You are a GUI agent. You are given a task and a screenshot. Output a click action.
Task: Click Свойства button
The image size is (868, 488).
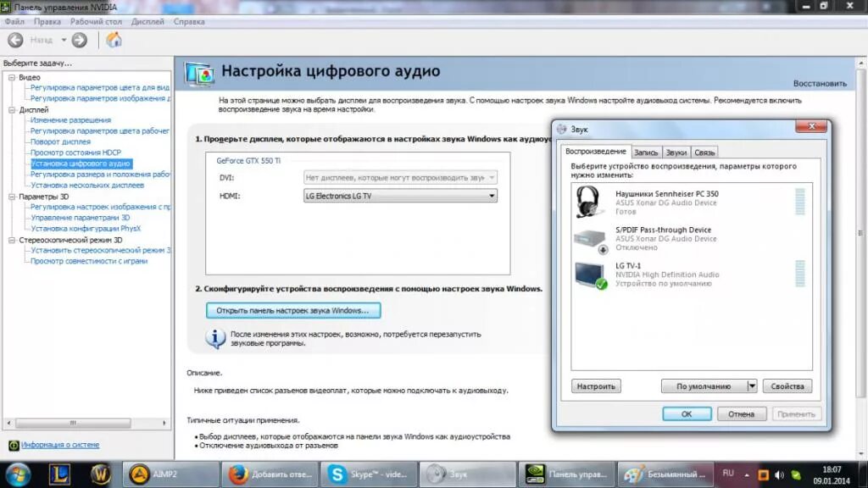(x=787, y=386)
